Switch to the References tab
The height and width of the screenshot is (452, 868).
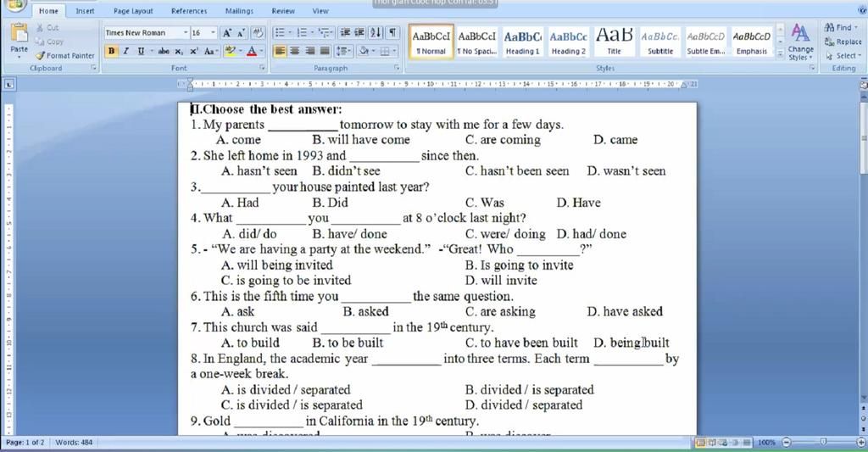(x=189, y=10)
